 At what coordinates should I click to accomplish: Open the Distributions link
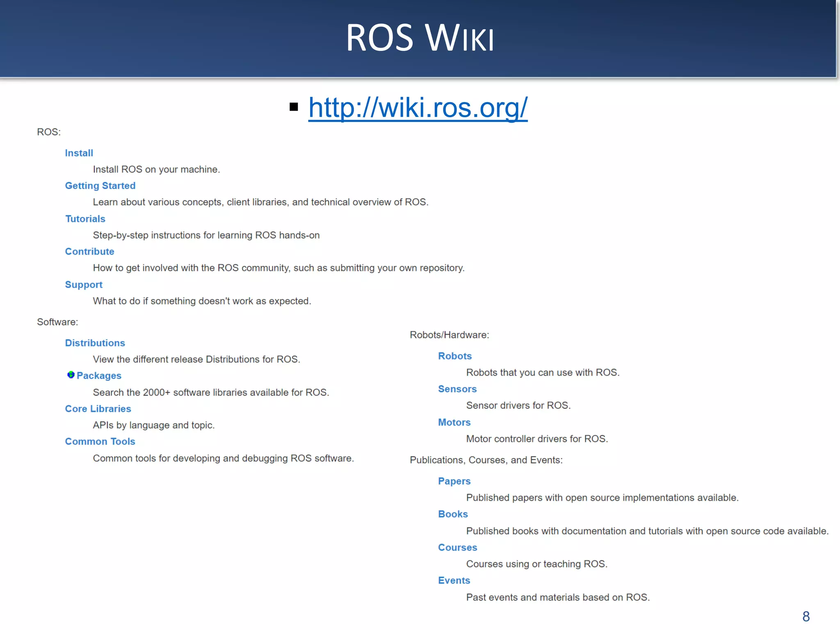pyautogui.click(x=95, y=343)
